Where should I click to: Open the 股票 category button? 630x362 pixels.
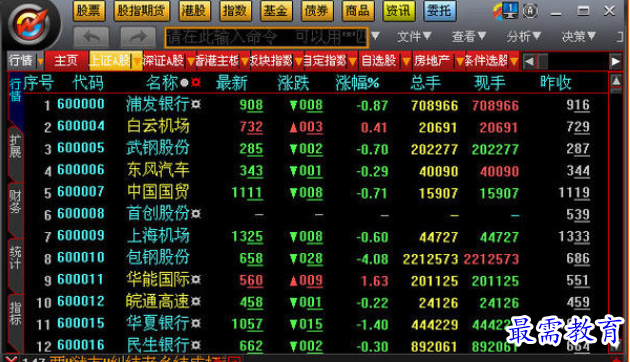pyautogui.click(x=89, y=11)
